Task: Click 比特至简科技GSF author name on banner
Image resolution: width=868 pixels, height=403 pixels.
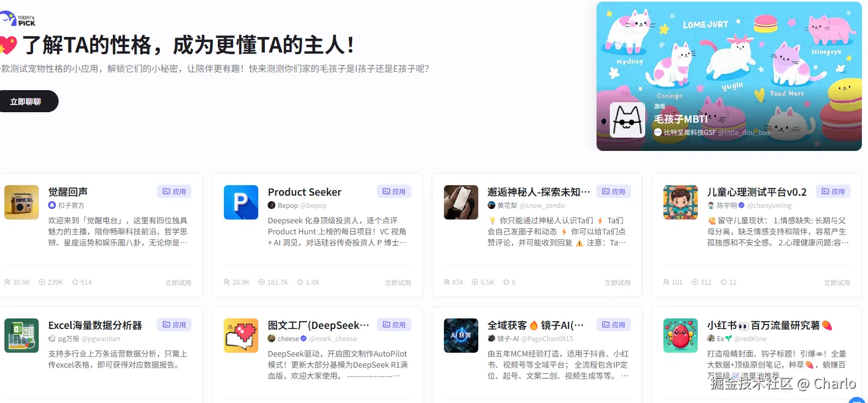Action: pos(689,133)
